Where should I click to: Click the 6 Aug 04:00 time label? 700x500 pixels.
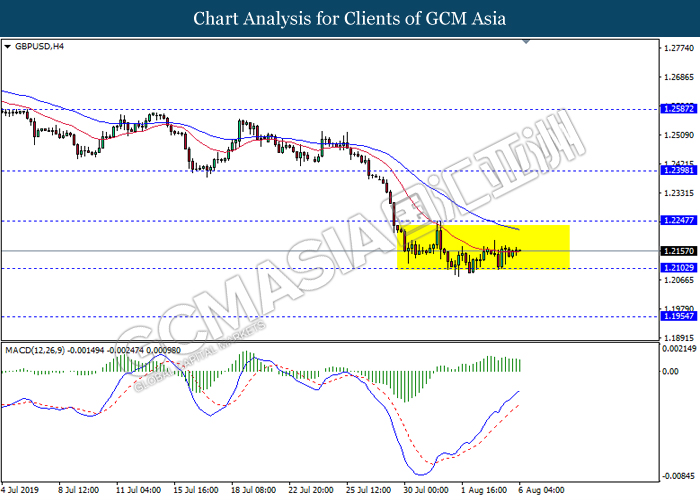[542, 490]
